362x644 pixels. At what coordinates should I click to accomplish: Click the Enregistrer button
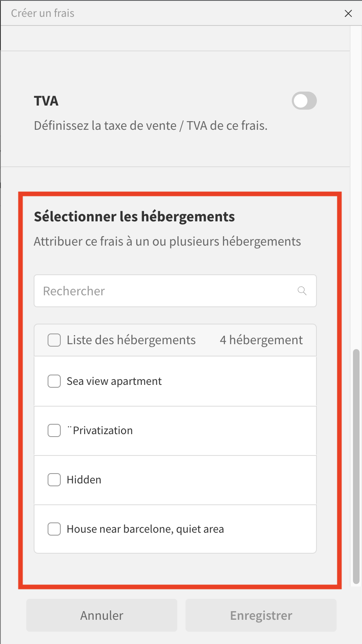tap(261, 615)
